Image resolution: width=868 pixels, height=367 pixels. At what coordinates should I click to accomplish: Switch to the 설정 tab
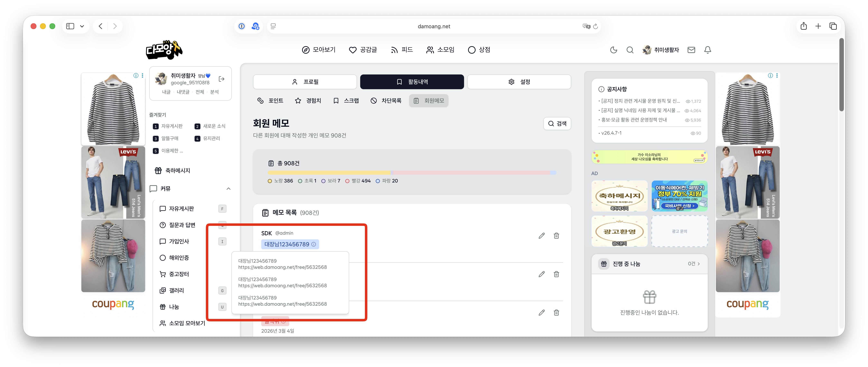coord(519,82)
